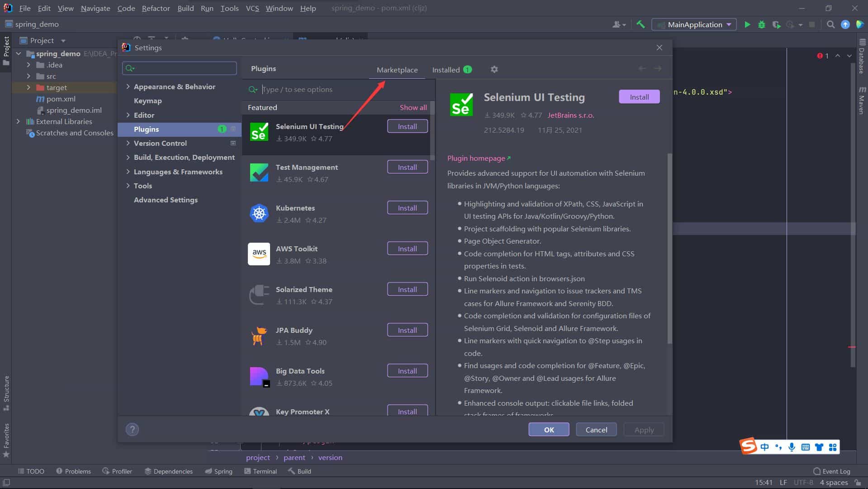Click OK in the Settings dialog
The height and width of the screenshot is (489, 868).
tap(549, 430)
